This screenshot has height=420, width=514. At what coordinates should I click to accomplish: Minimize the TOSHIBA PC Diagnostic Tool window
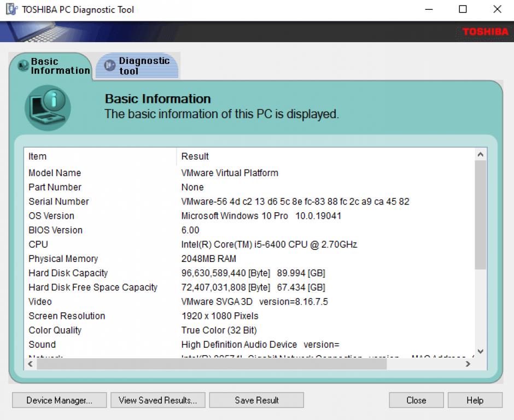pos(429,9)
